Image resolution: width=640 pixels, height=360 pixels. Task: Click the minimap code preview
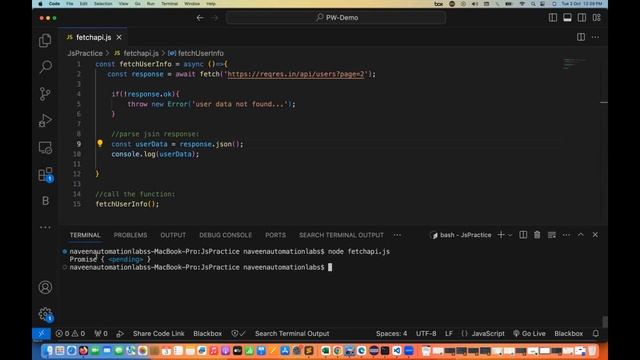click(x=574, y=64)
